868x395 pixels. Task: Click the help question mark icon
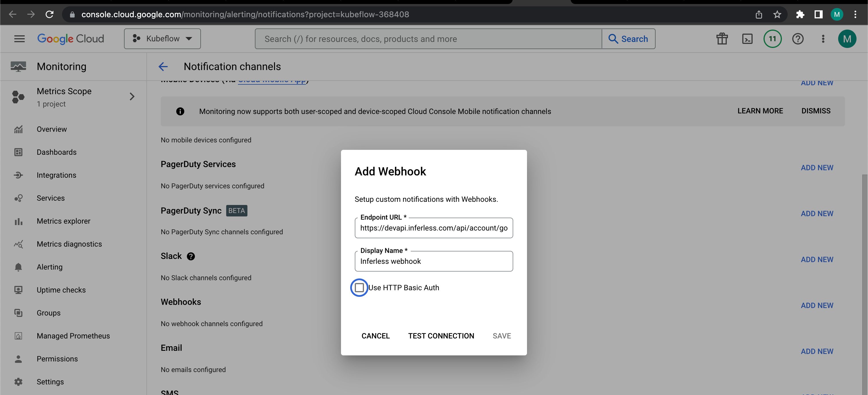coord(798,39)
